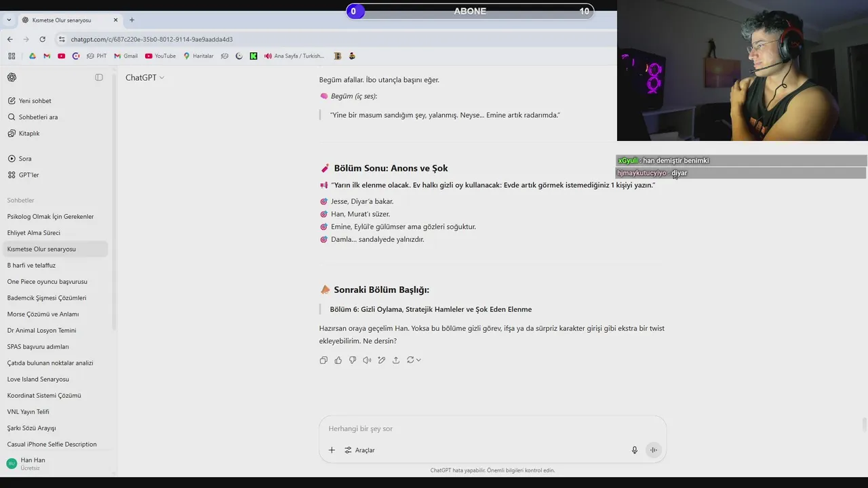Screen dimensions: 868x488
Task: Open the ChatGPT model selector dropdown
Action: point(144,77)
